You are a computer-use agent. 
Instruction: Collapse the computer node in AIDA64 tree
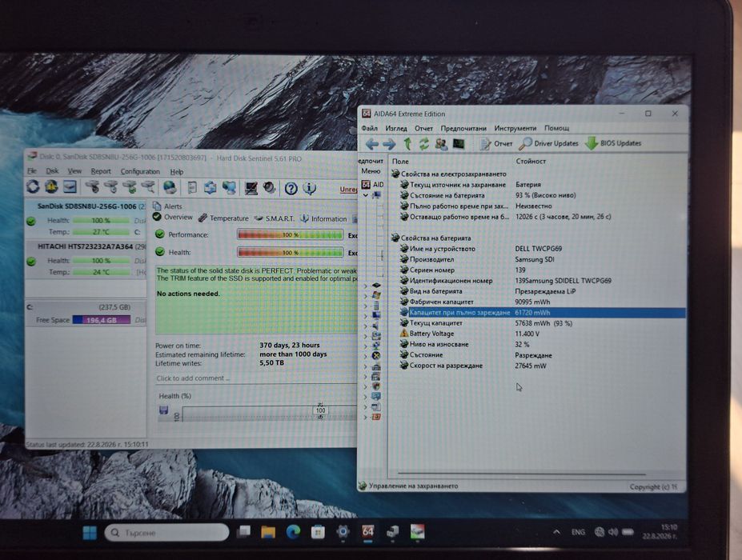pos(365,195)
